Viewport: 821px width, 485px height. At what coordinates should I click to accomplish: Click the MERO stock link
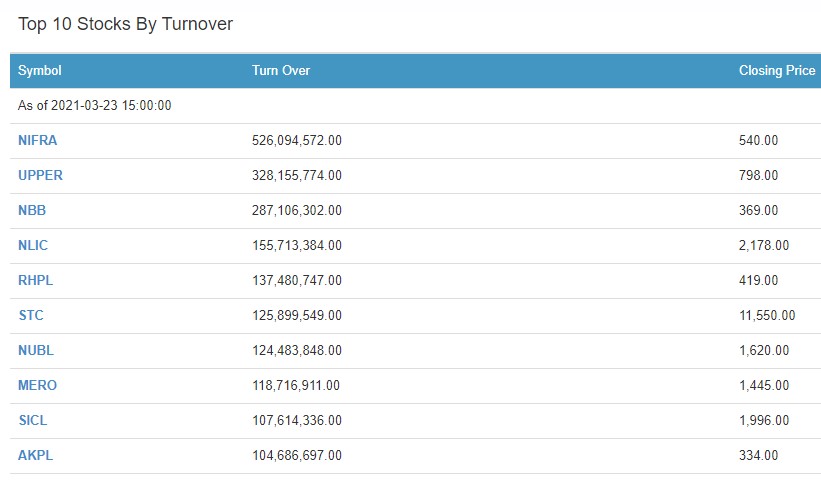[37, 386]
